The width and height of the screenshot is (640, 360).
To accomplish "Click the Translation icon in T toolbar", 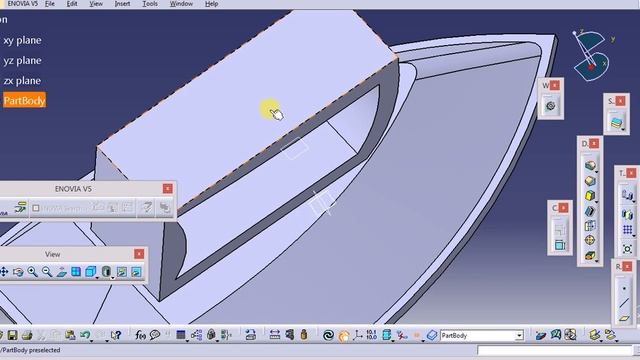I will pyautogui.click(x=627, y=196).
